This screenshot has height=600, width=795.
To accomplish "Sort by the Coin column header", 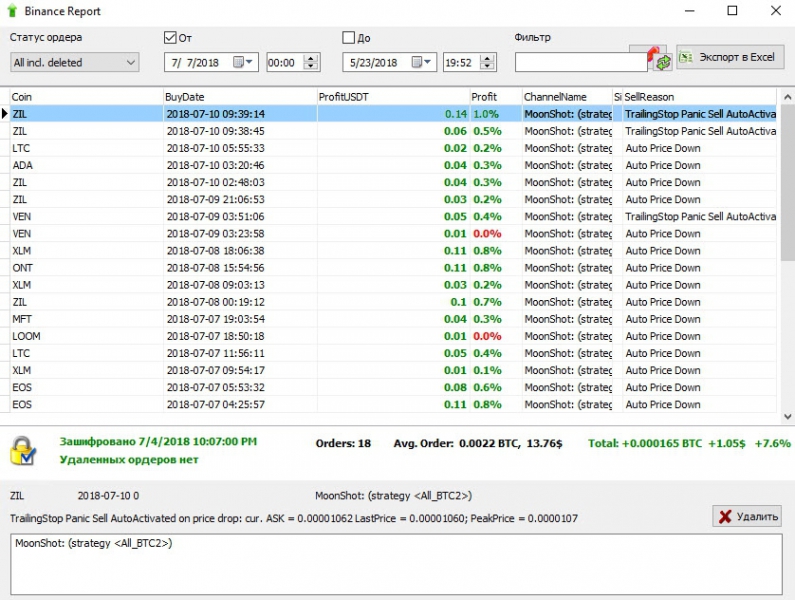I will pyautogui.click(x=86, y=97).
